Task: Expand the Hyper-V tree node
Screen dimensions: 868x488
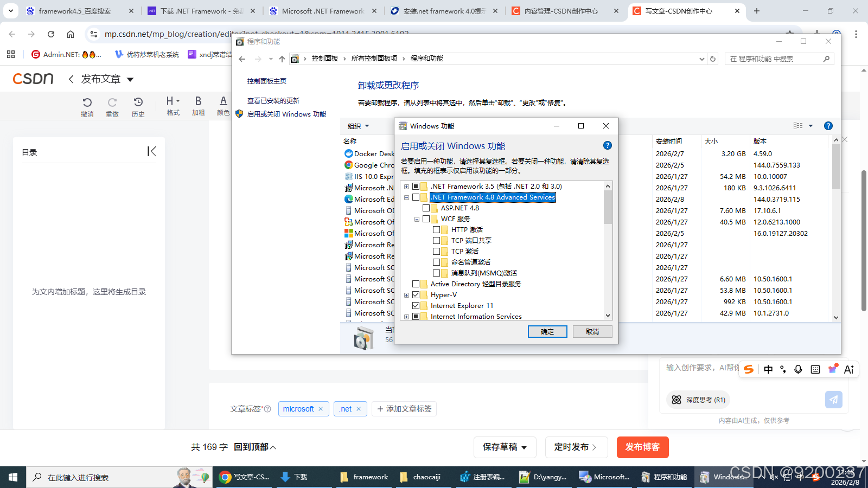Action: click(x=406, y=296)
